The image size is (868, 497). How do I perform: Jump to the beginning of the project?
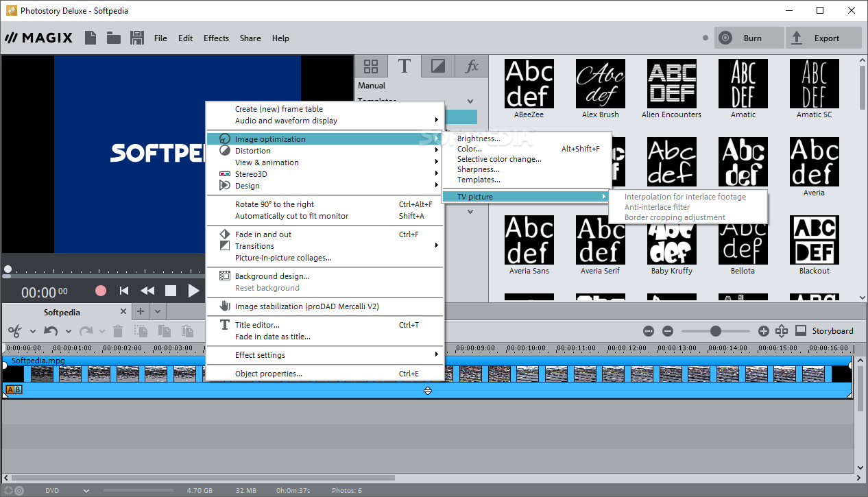point(124,291)
